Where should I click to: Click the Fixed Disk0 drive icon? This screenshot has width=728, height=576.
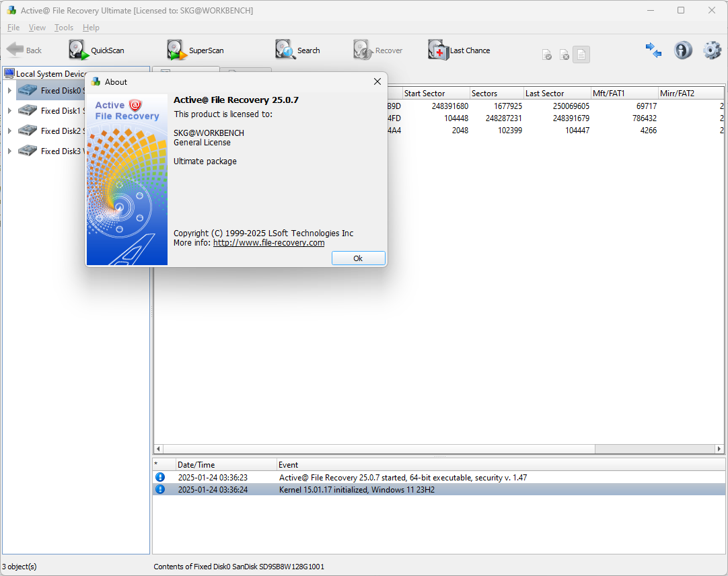coord(28,90)
